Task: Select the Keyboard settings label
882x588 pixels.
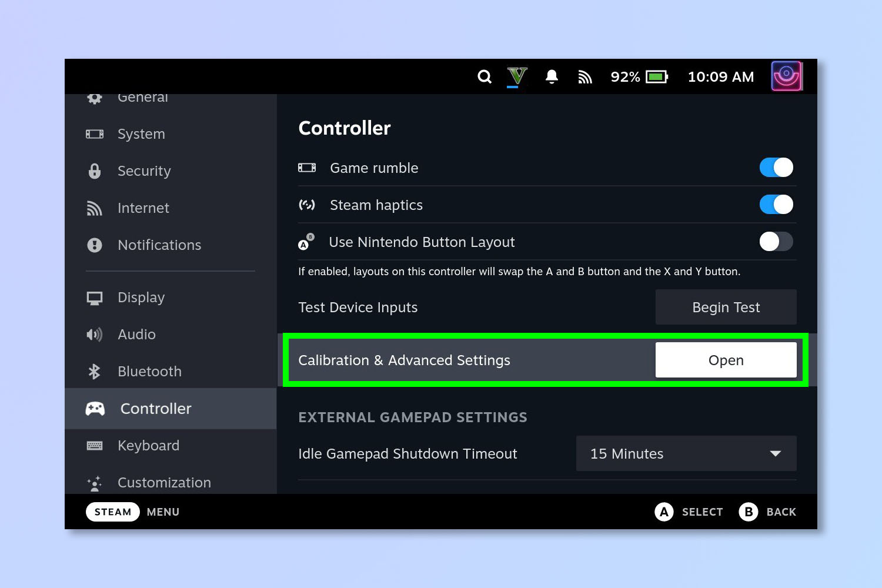Action: 149,446
